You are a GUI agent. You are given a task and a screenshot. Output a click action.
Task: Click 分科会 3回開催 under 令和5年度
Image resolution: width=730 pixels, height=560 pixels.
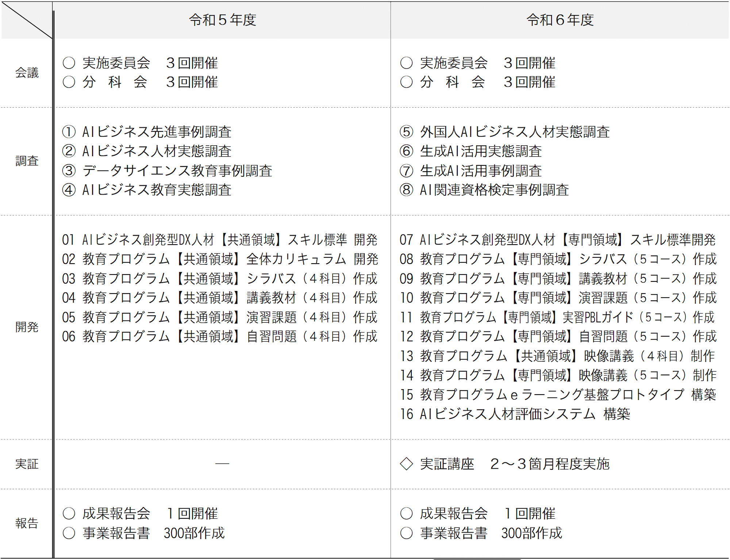[x=140, y=82]
